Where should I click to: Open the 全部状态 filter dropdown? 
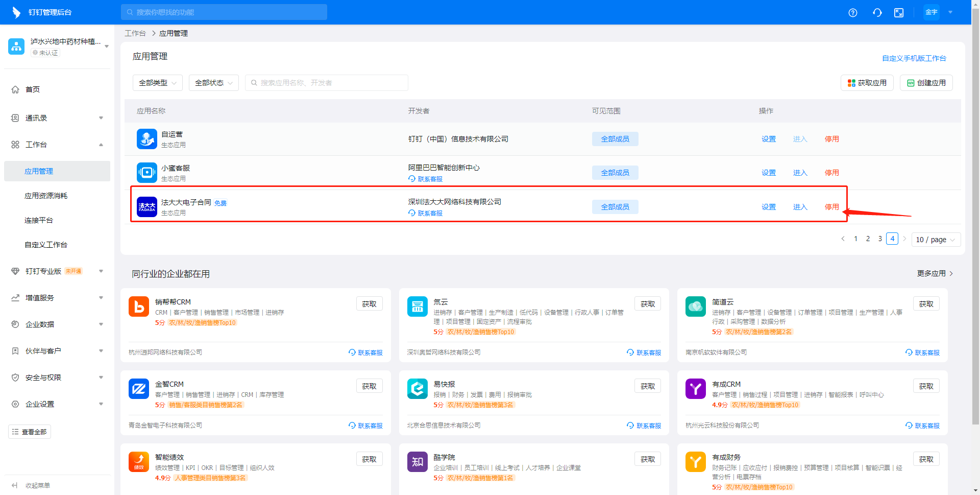pyautogui.click(x=213, y=83)
